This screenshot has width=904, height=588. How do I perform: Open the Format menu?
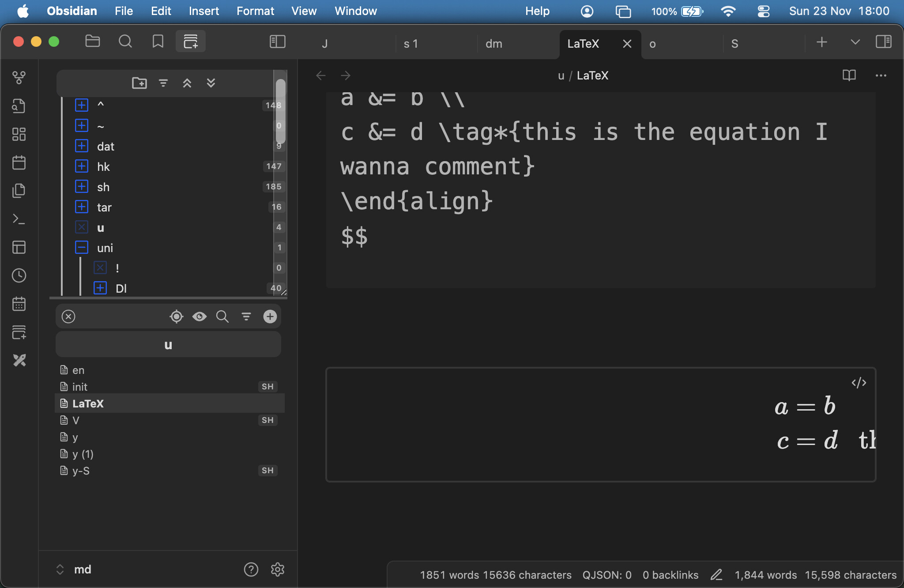(255, 11)
